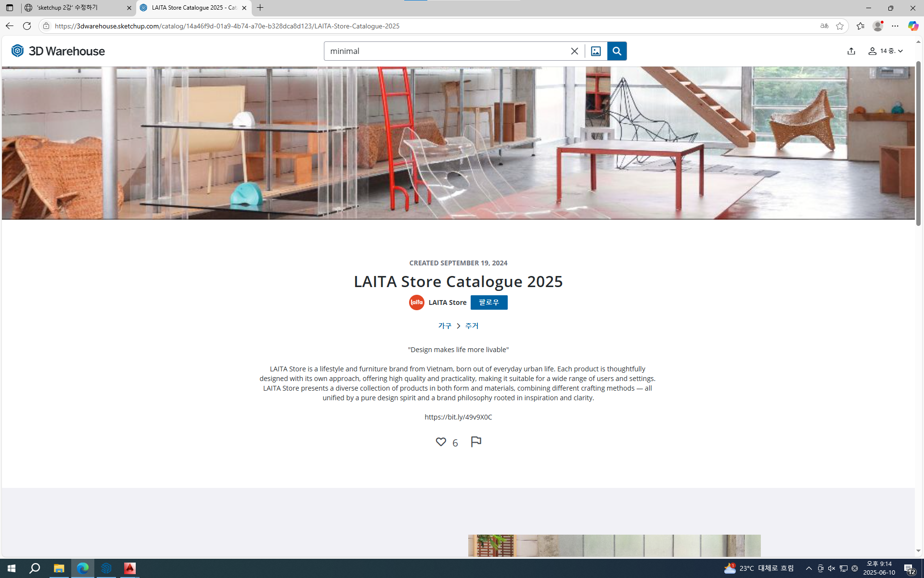
Task: Like the catalog with heart icon
Action: pyautogui.click(x=440, y=442)
